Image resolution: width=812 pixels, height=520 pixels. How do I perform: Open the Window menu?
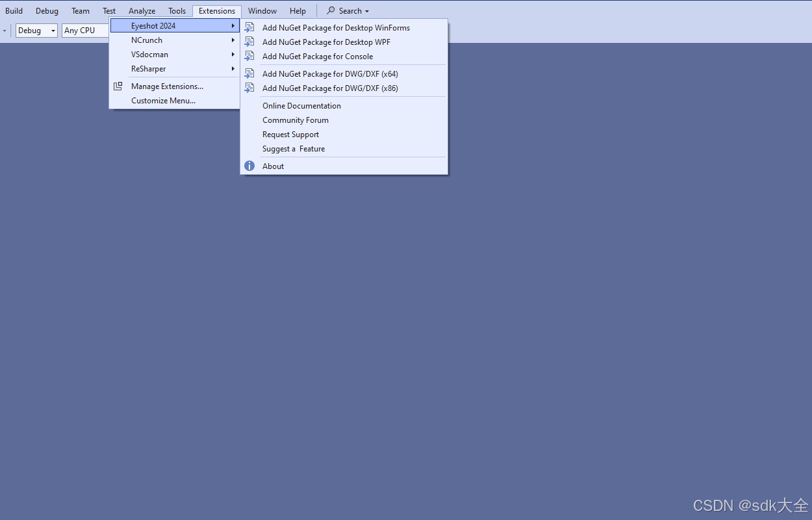tap(262, 10)
